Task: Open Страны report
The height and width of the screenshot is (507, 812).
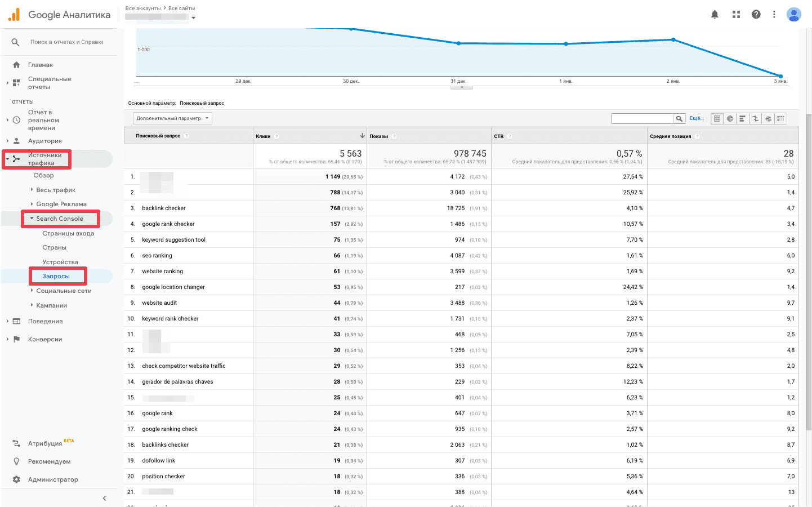Action: 54,247
